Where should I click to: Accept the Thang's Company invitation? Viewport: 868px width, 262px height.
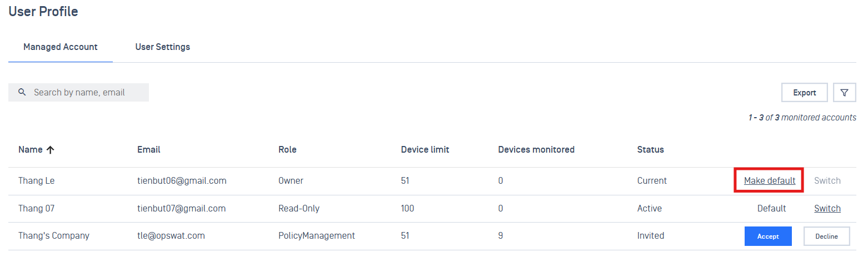768,236
